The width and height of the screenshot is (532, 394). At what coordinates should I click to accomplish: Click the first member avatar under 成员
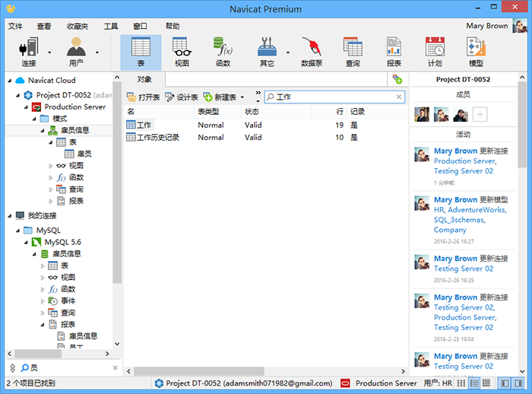422,114
